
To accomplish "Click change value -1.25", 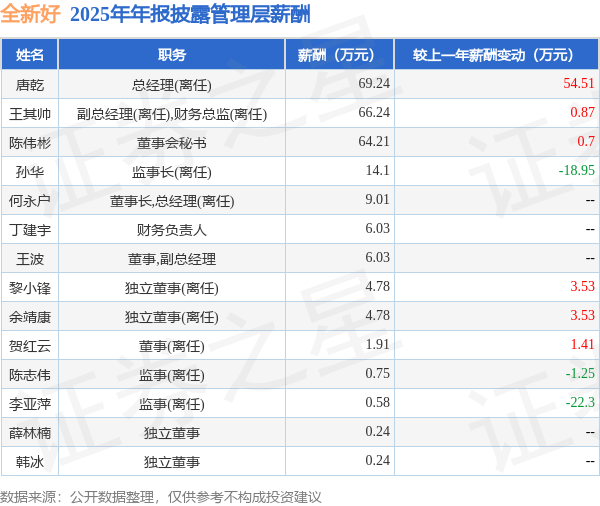I will pos(580,373).
